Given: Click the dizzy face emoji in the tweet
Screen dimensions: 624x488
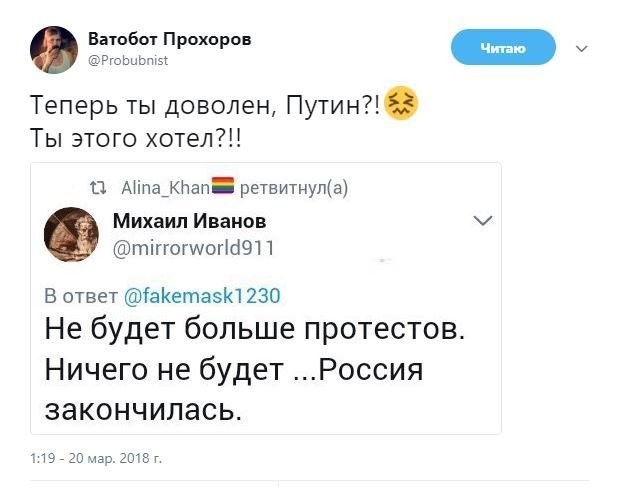Looking at the screenshot, I should point(401,103).
